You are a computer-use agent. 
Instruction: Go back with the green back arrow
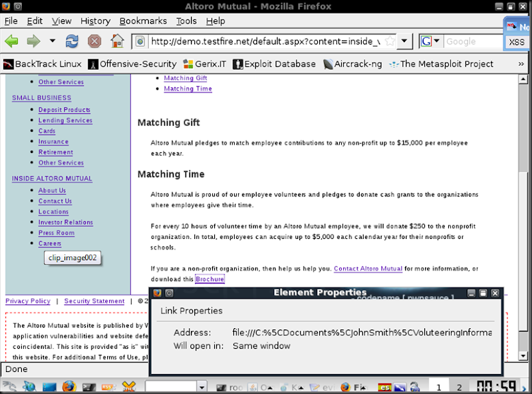pos(11,41)
